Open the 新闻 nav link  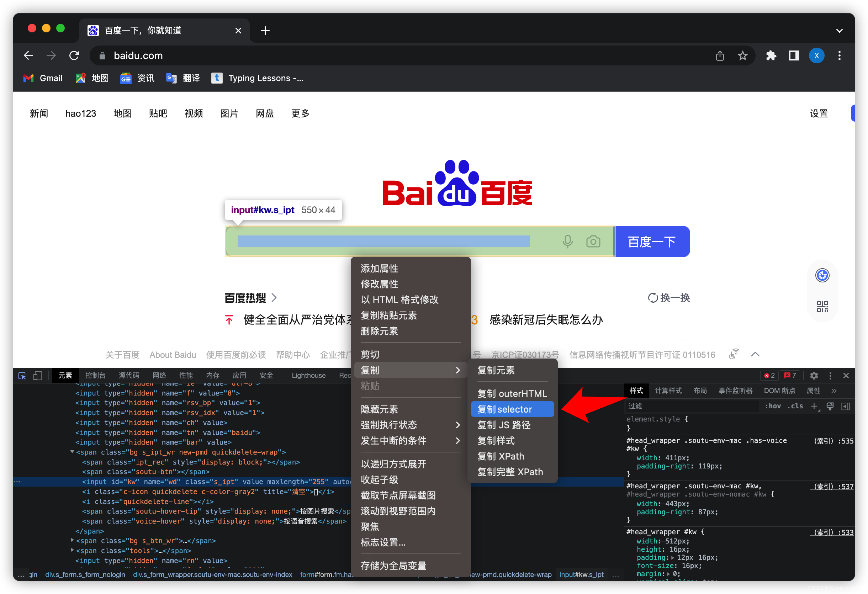(39, 113)
